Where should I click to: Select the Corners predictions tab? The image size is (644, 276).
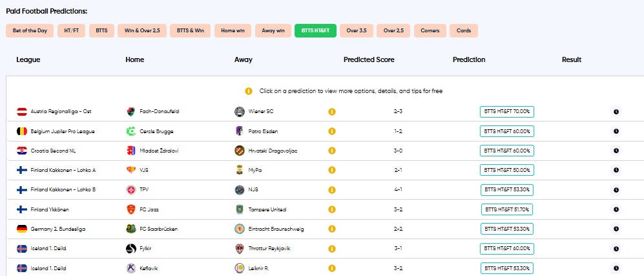click(430, 31)
